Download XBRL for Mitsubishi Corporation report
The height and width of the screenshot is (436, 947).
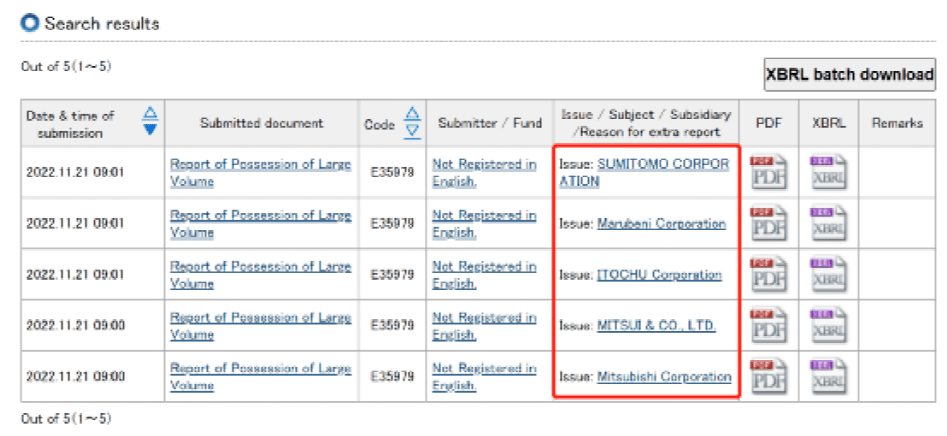coord(827,377)
